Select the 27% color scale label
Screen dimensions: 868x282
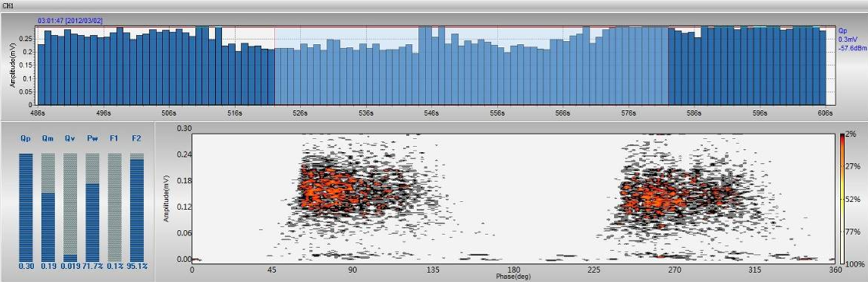pos(854,166)
